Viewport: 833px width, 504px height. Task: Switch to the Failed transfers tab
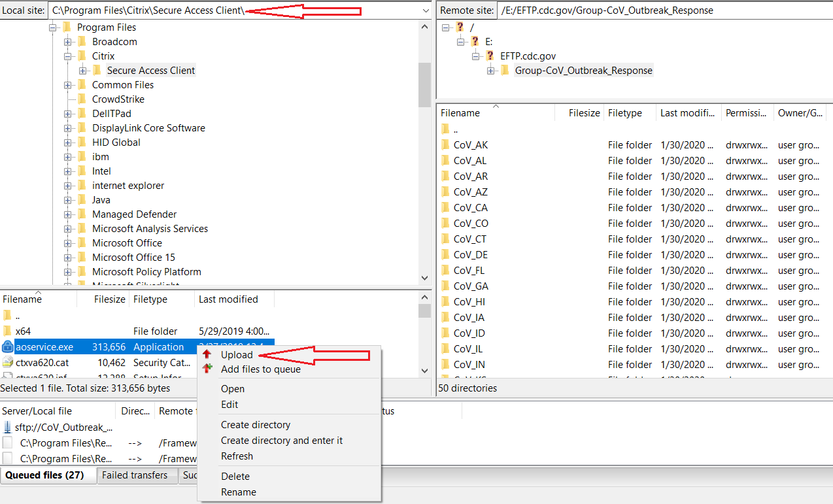pos(137,475)
